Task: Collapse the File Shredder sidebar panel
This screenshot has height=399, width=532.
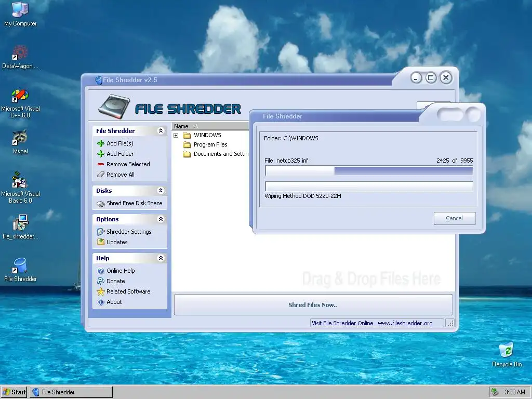Action: tap(161, 131)
